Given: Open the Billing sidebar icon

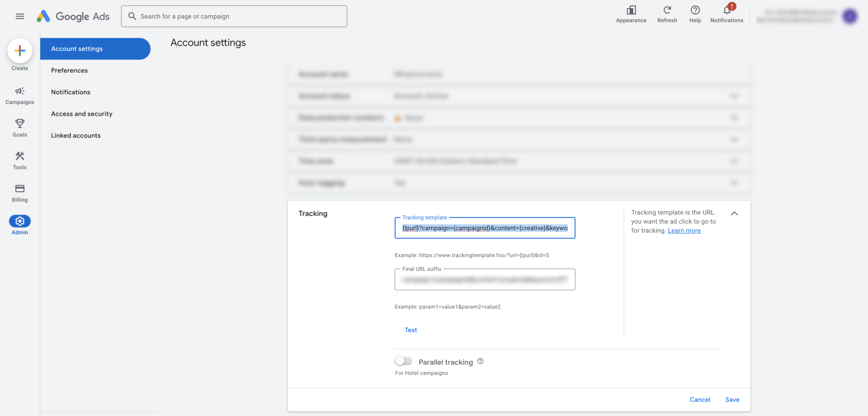Looking at the screenshot, I should (19, 188).
